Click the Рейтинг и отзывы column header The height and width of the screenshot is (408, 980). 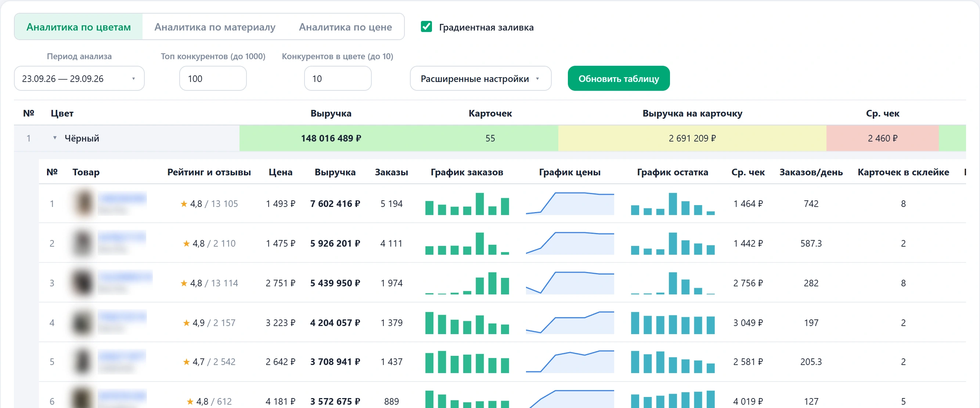click(x=209, y=172)
